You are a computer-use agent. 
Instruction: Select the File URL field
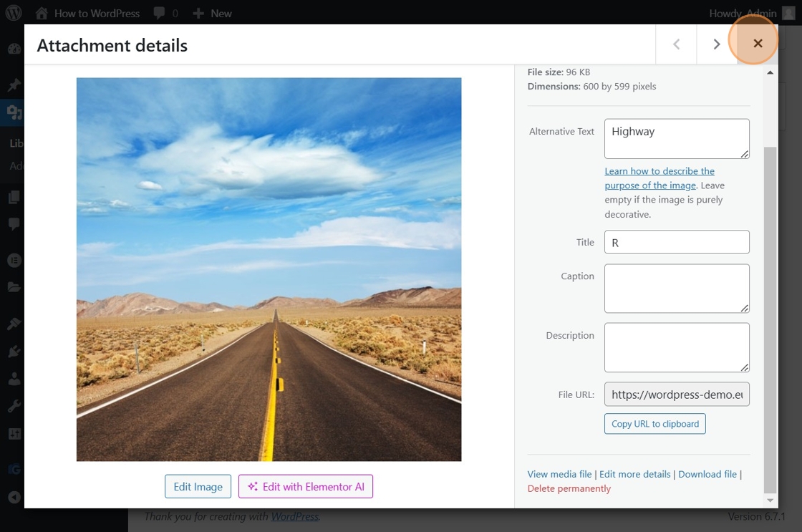677,395
